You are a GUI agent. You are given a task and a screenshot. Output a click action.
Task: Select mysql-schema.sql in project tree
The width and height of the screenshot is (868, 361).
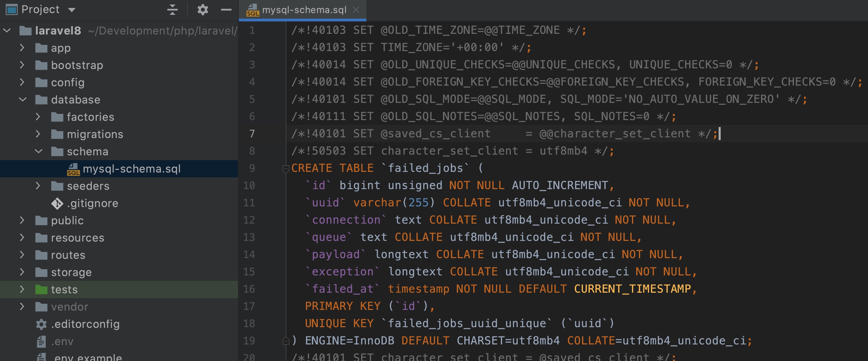click(x=119, y=169)
